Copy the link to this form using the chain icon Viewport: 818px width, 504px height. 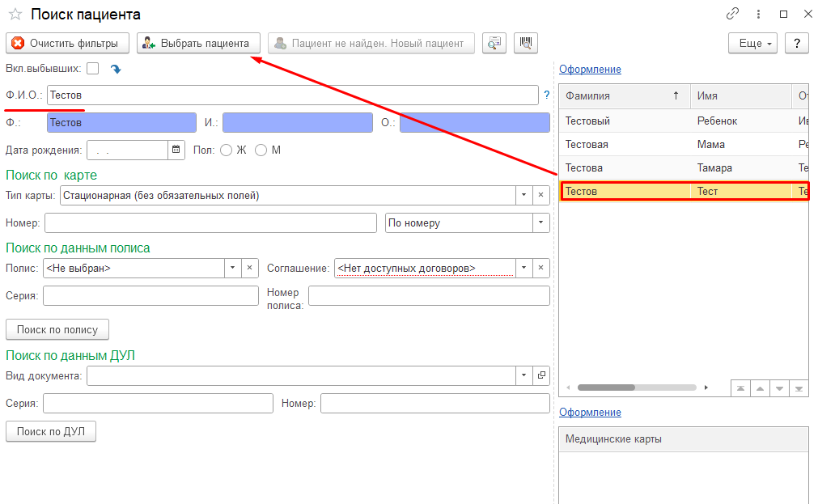click(732, 14)
